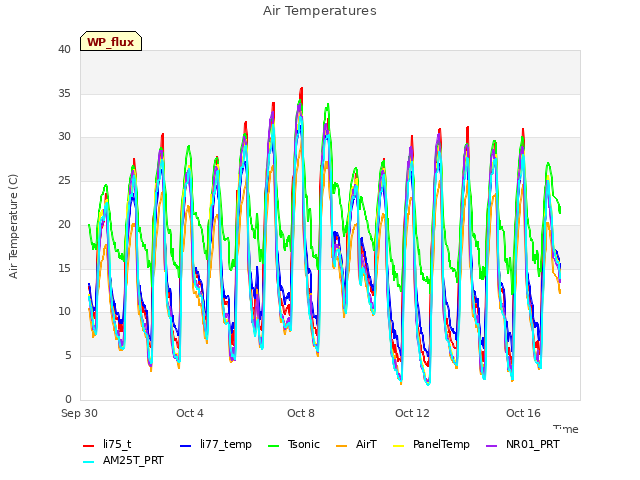This screenshot has height=480, width=640.
Task: Click the yellow PanelTemp legend color marker
Action: click(398, 446)
